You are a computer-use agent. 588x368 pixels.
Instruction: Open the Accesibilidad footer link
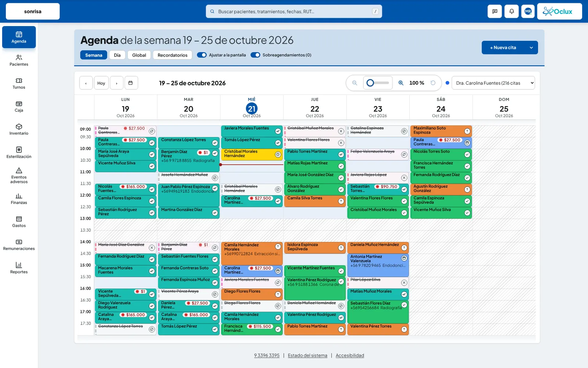pyautogui.click(x=350, y=355)
